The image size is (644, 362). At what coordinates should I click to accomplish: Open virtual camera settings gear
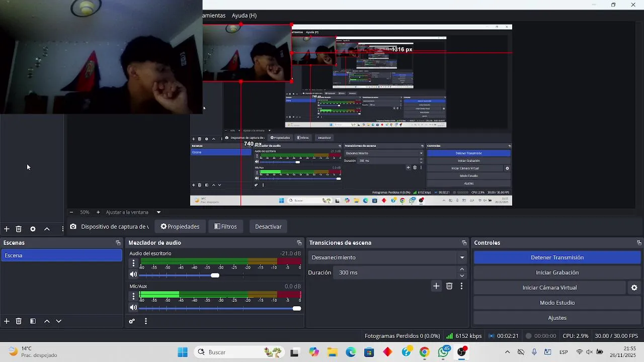pyautogui.click(x=634, y=288)
